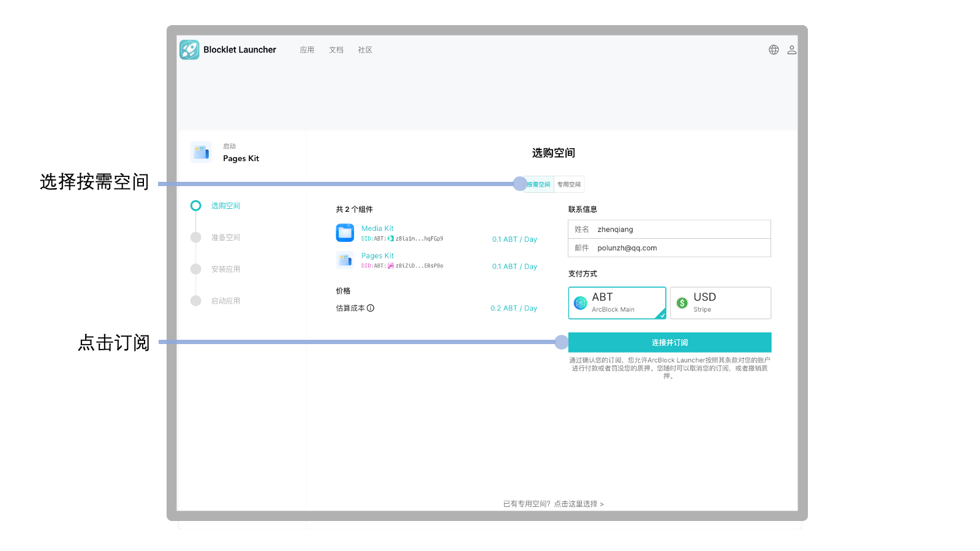Open the 文档 docs navigation item

pos(336,50)
